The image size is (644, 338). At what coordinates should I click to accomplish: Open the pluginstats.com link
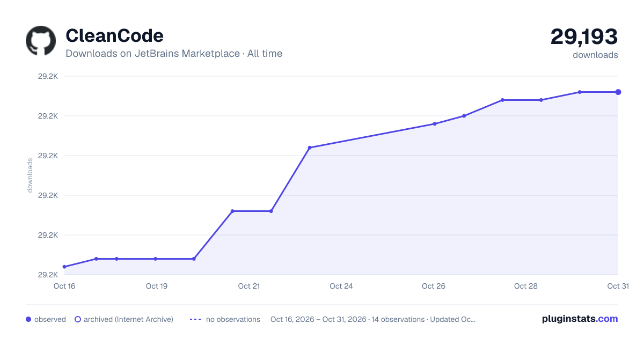point(580,319)
